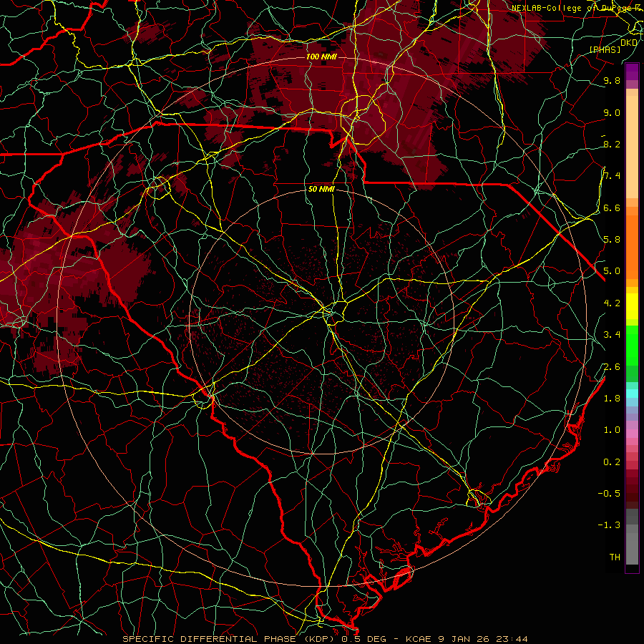Click the 1.0 value on the color scale
644x644 pixels.
point(612,429)
